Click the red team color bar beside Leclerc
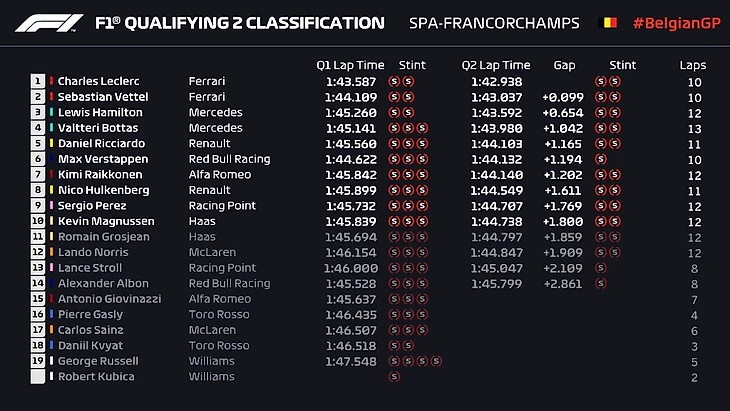730x411 pixels. [x=51, y=81]
